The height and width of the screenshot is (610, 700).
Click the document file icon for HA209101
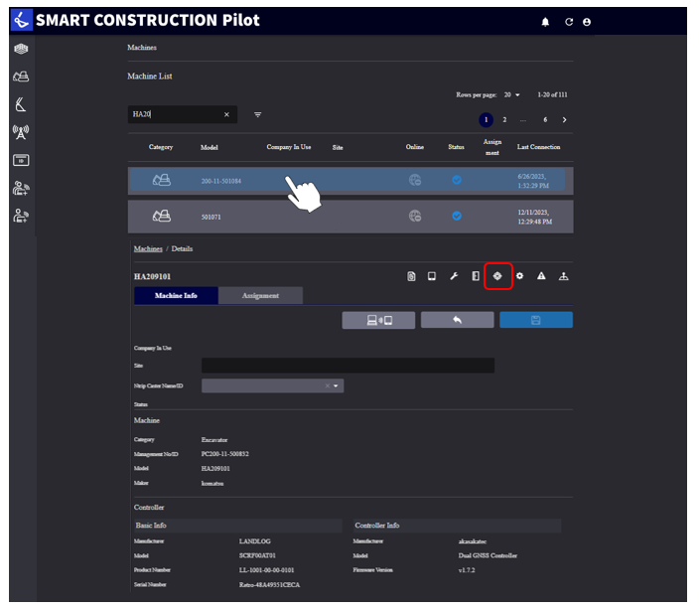[411, 276]
